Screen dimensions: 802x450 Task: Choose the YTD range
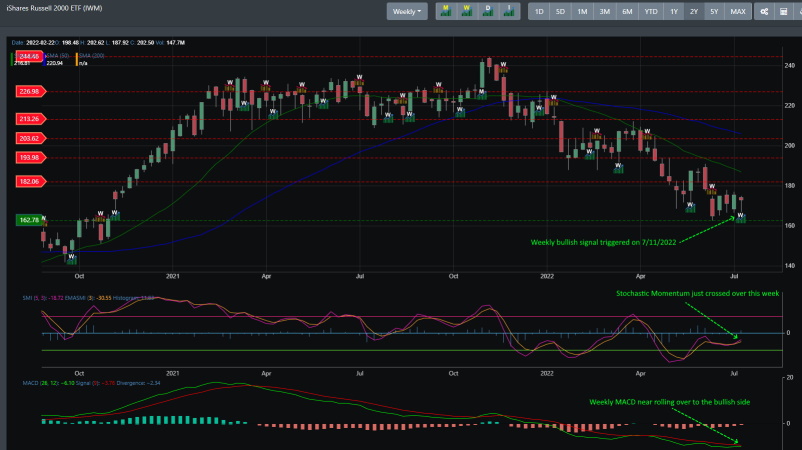pos(651,11)
